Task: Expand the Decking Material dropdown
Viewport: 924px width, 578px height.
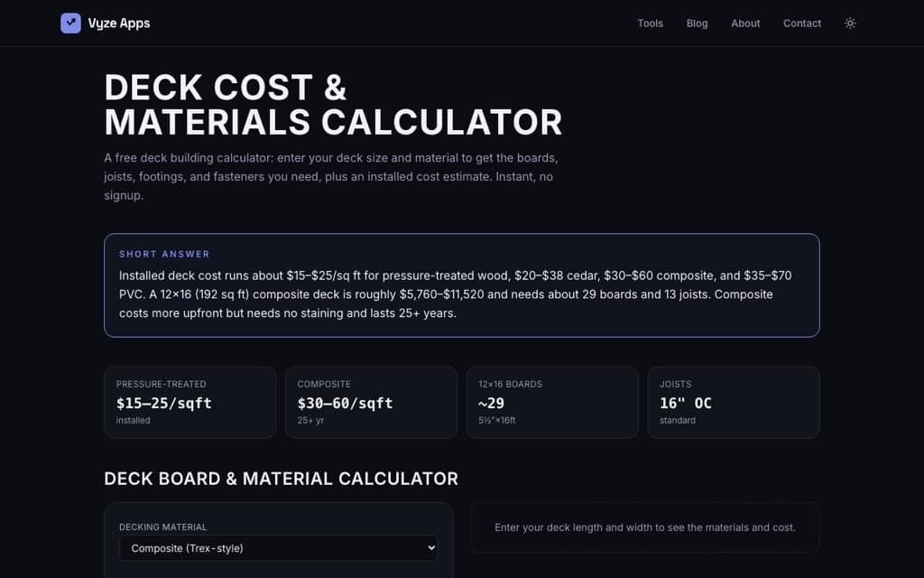Action: click(x=278, y=548)
